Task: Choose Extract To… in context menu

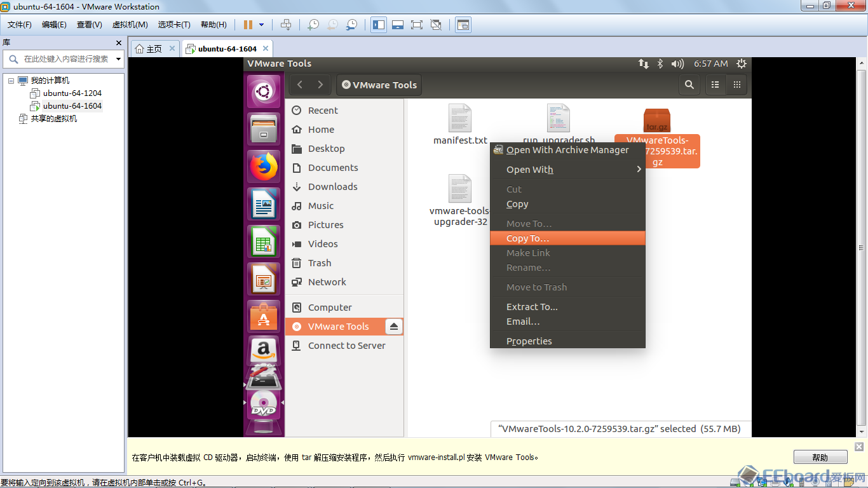Action: point(567,307)
